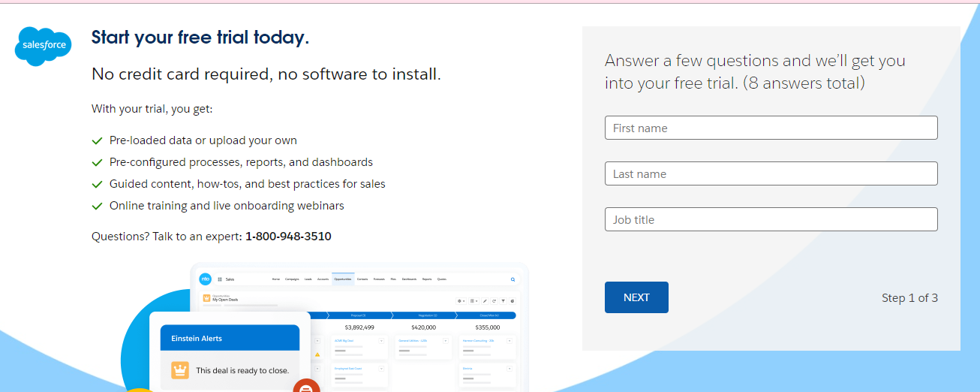Click 'Online training and live onboarding webinars'
The image size is (980, 392).
227,206
